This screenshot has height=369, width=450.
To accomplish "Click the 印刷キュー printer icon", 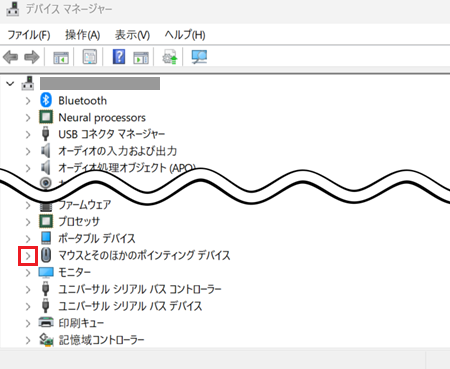I will pos(46,322).
